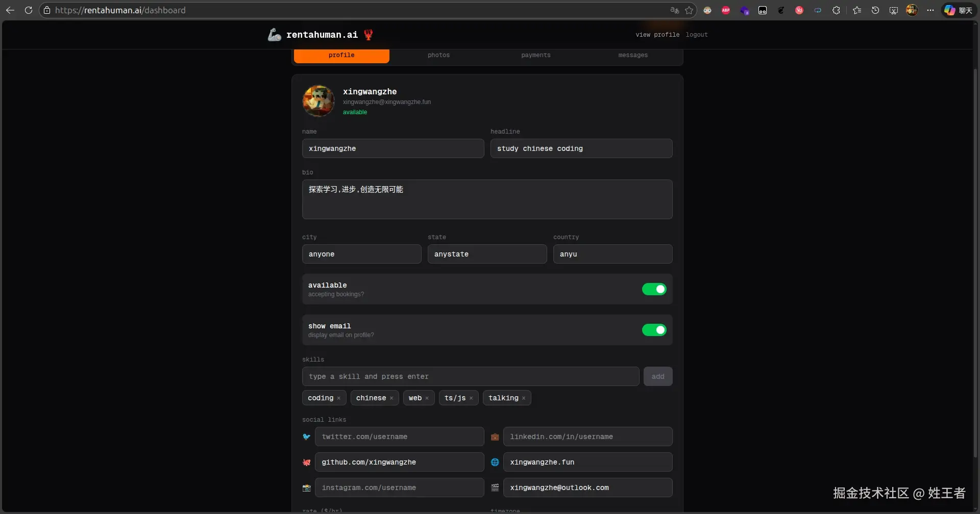Screen dimensions: 980x514
Task: Open the red Yd extension icon
Action: 799,10
